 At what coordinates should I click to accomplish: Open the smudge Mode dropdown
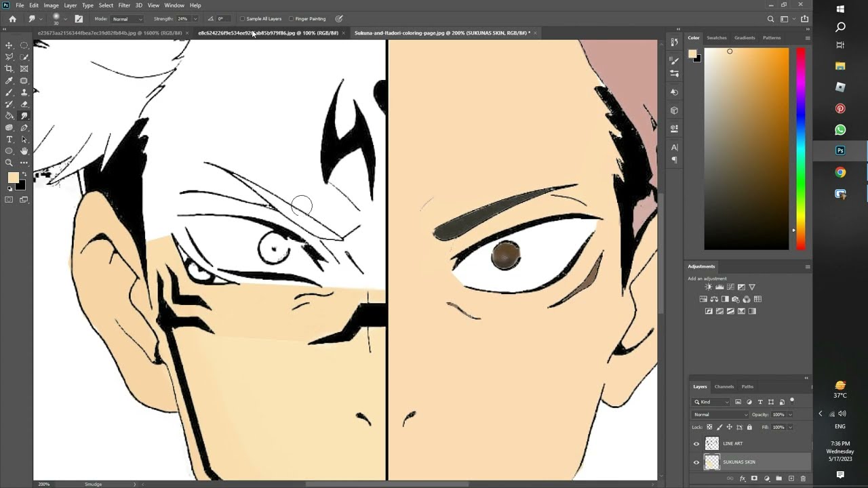coord(127,19)
